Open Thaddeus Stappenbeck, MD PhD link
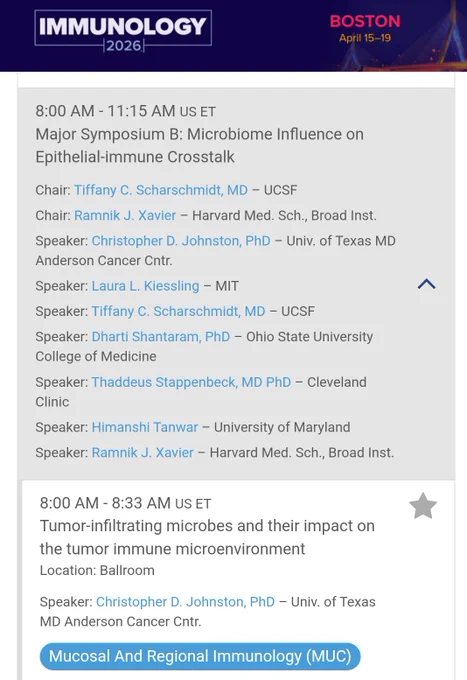This screenshot has width=467, height=680. click(x=191, y=382)
